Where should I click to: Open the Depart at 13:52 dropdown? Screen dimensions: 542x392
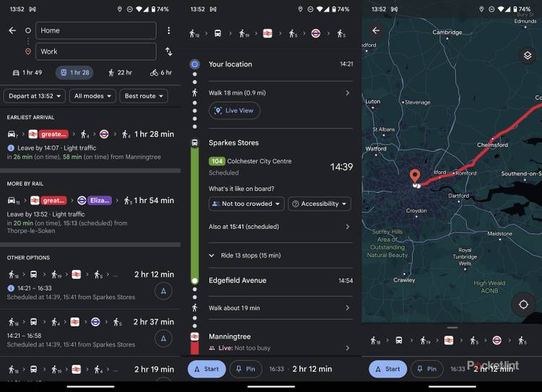pyautogui.click(x=34, y=96)
